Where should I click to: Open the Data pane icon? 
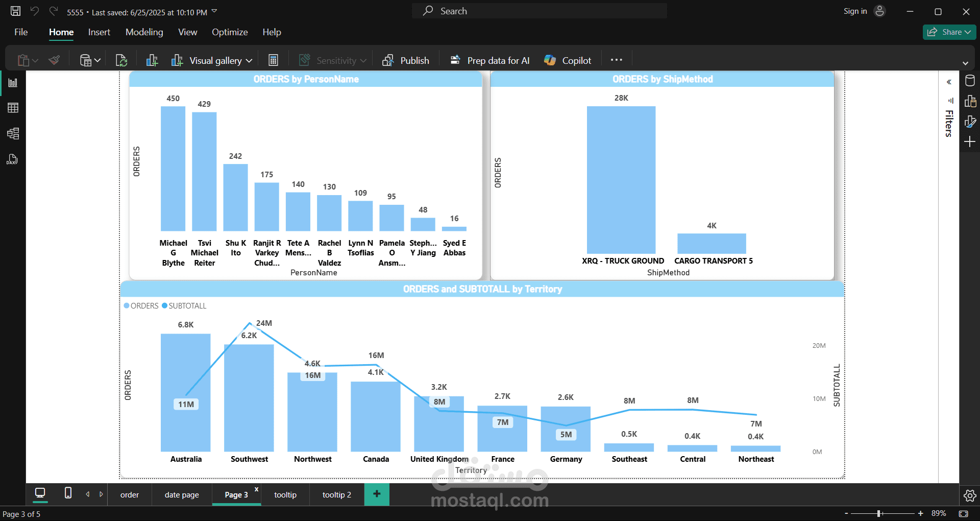(x=970, y=81)
